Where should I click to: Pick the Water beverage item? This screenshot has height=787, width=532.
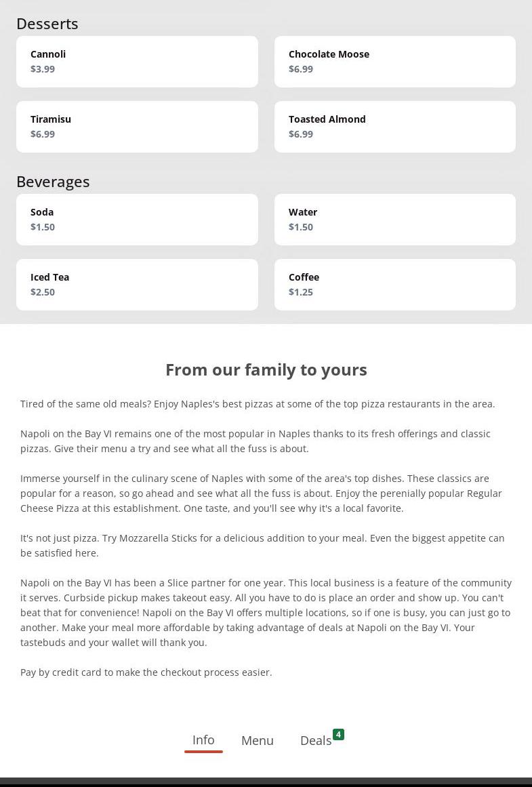pos(394,220)
